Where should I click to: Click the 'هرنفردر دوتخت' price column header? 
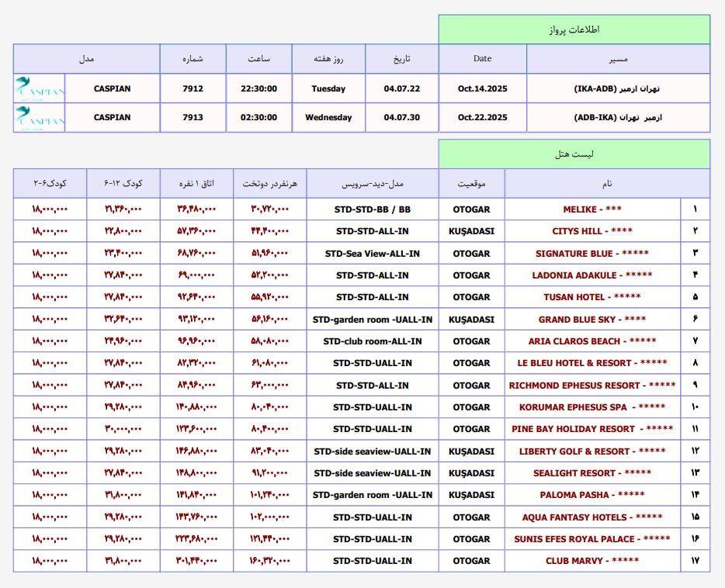tap(269, 184)
